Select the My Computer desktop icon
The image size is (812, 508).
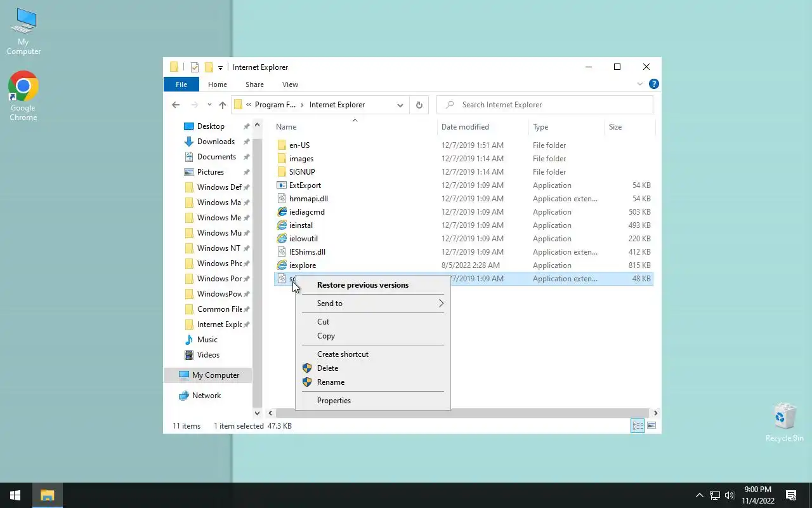(x=23, y=32)
